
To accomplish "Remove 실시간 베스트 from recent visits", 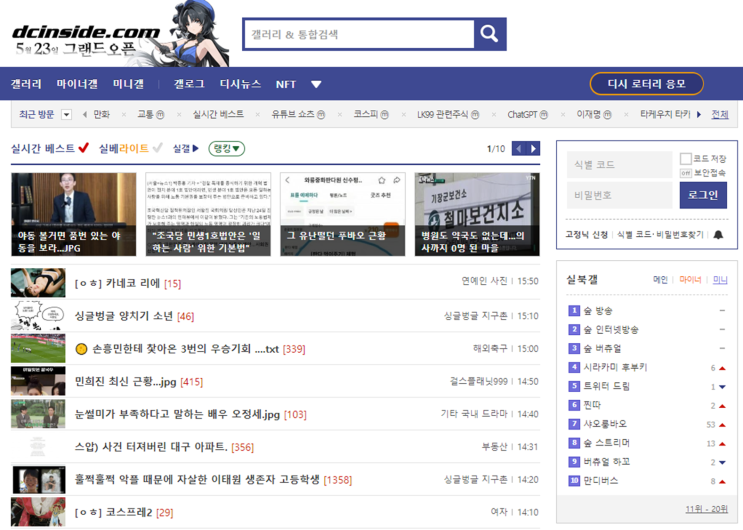I will 257,115.
